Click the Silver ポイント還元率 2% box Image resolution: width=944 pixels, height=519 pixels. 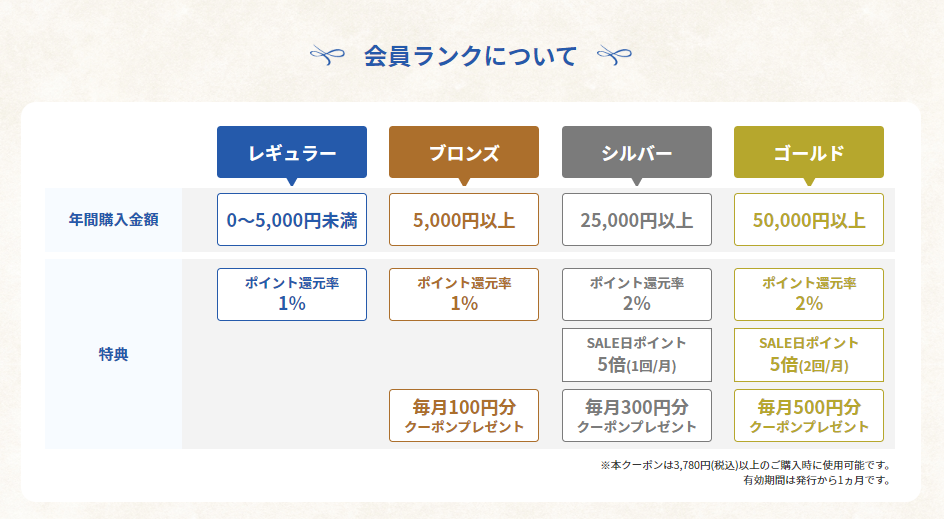(x=637, y=294)
